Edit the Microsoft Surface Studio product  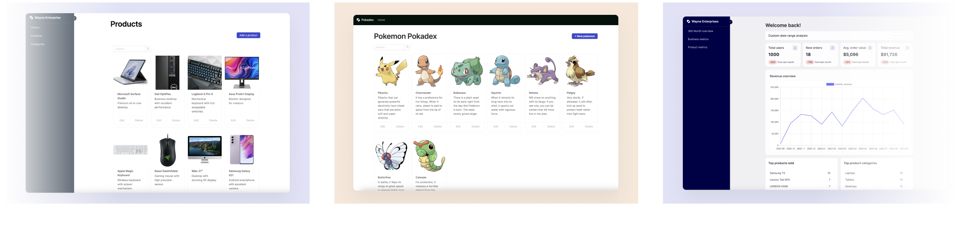tap(122, 120)
